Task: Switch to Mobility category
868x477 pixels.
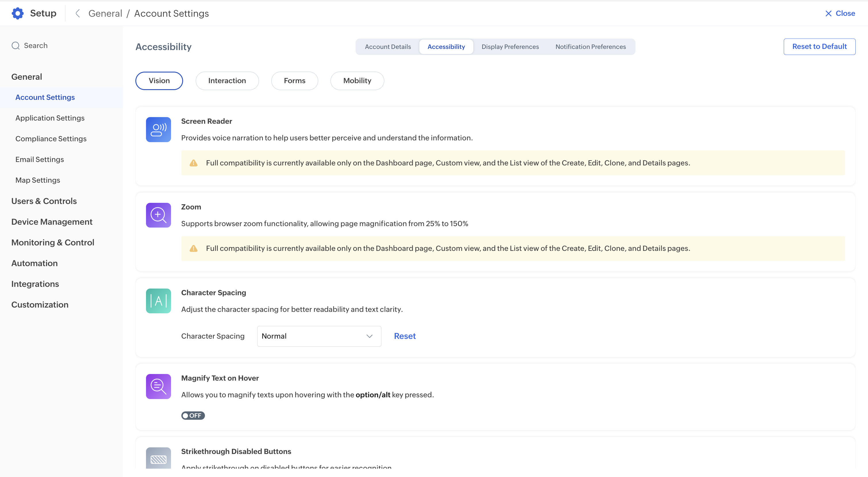Action: pos(357,81)
